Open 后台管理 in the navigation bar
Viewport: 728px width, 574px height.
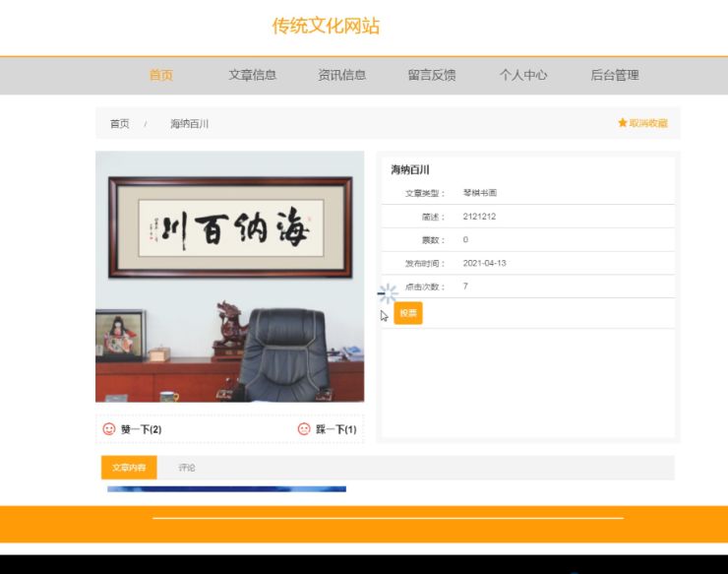(615, 75)
